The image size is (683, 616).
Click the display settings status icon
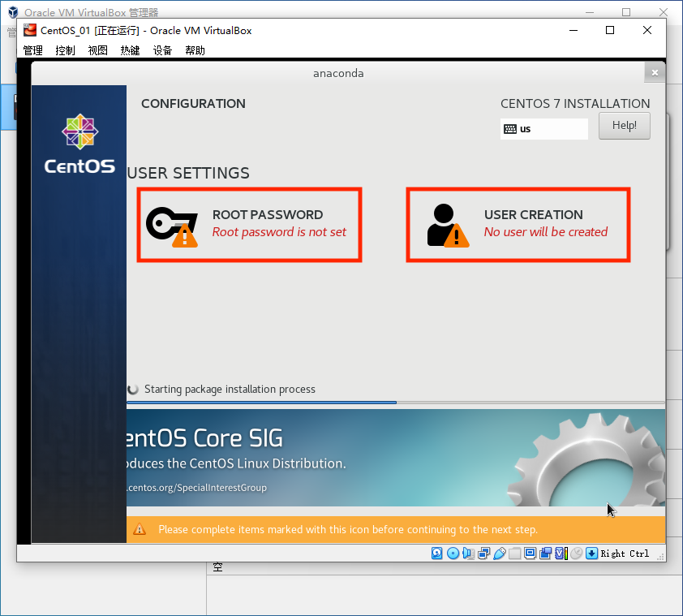[x=531, y=554]
